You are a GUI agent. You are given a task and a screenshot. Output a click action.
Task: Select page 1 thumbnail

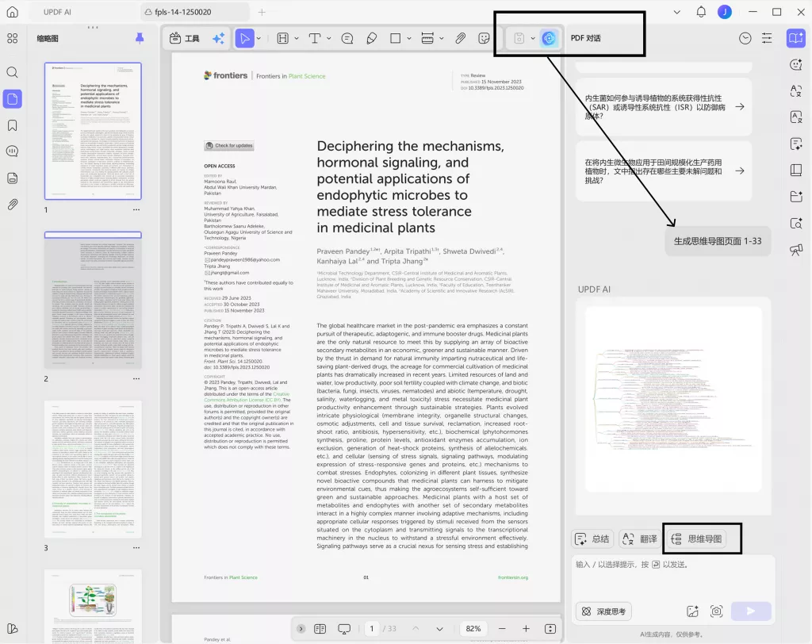(93, 131)
